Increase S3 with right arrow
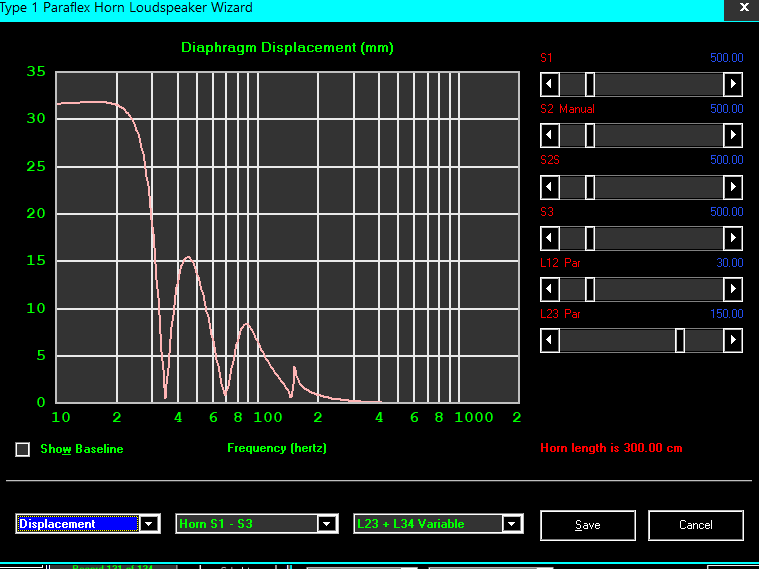This screenshot has width=759, height=569. pos(733,238)
